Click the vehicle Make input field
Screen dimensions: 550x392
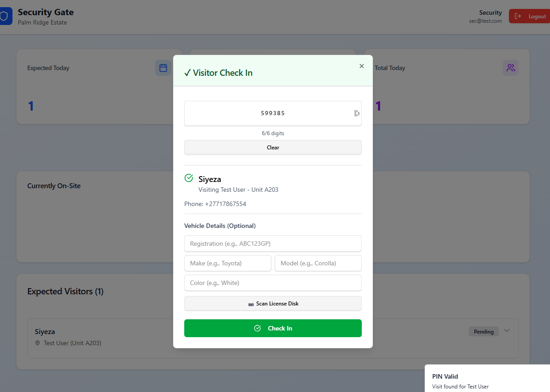click(227, 263)
